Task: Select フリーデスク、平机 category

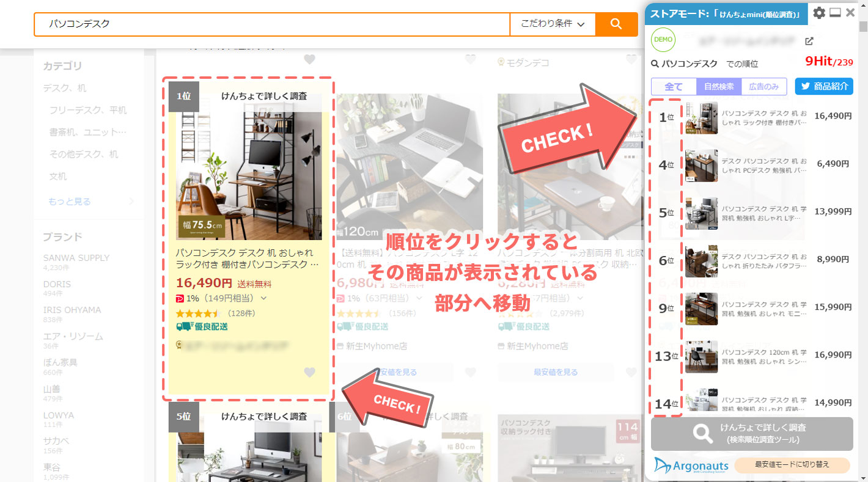Action: coord(88,110)
